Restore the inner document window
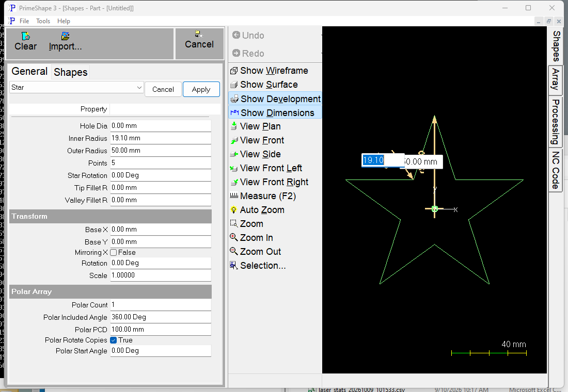The height and width of the screenshot is (392, 568). [549, 21]
